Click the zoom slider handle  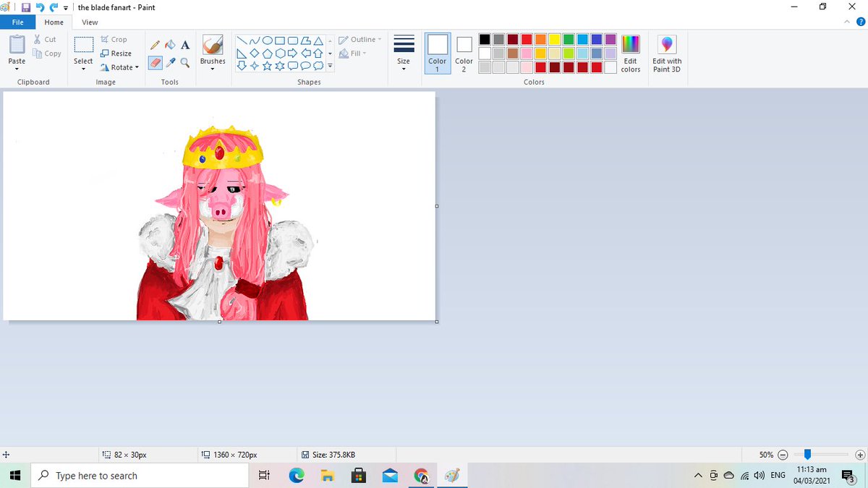(x=807, y=455)
